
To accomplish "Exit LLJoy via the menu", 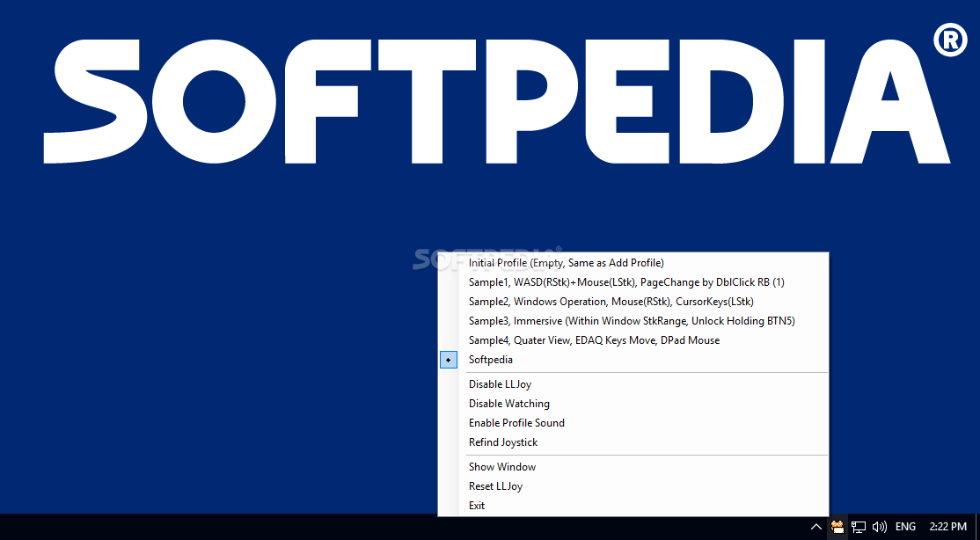I will click(633, 506).
